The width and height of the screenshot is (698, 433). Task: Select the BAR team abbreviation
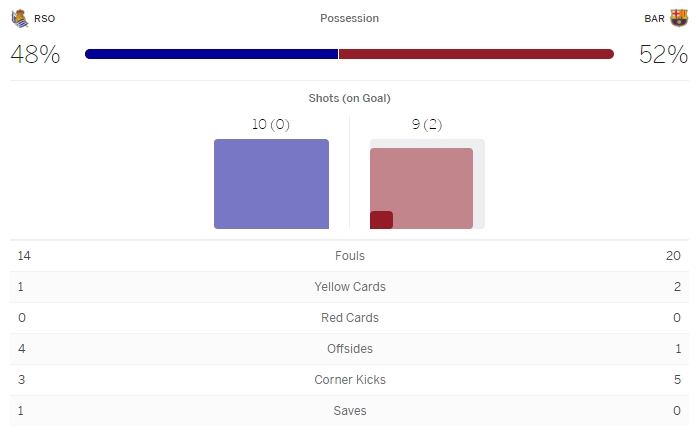click(654, 18)
